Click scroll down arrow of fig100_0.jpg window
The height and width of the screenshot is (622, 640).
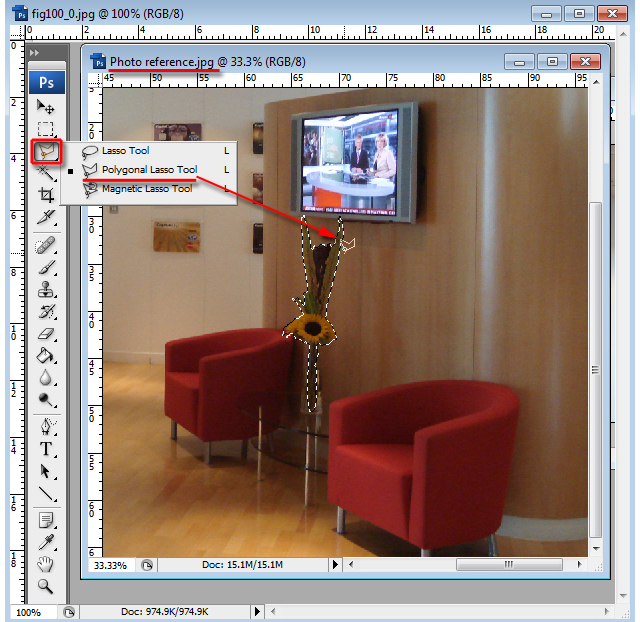623,596
